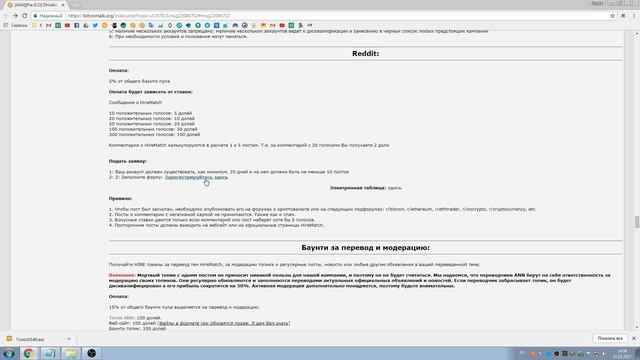640x360 pixels.
Task: Reload the bitcointalk page
Action: click(24, 16)
